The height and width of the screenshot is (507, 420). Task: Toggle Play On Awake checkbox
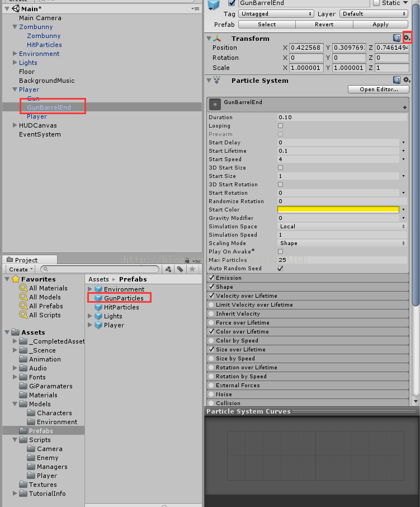tap(280, 251)
